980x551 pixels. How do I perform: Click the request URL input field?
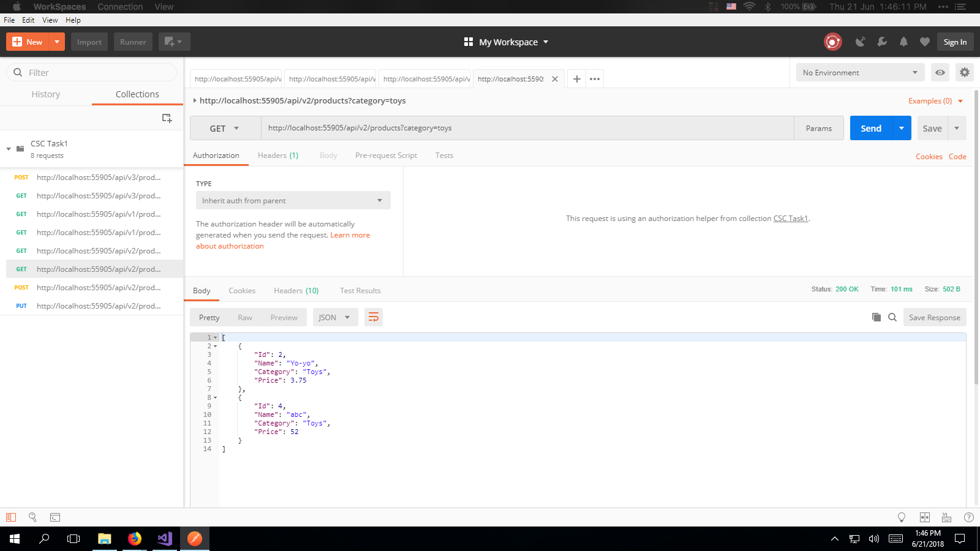[x=527, y=129]
